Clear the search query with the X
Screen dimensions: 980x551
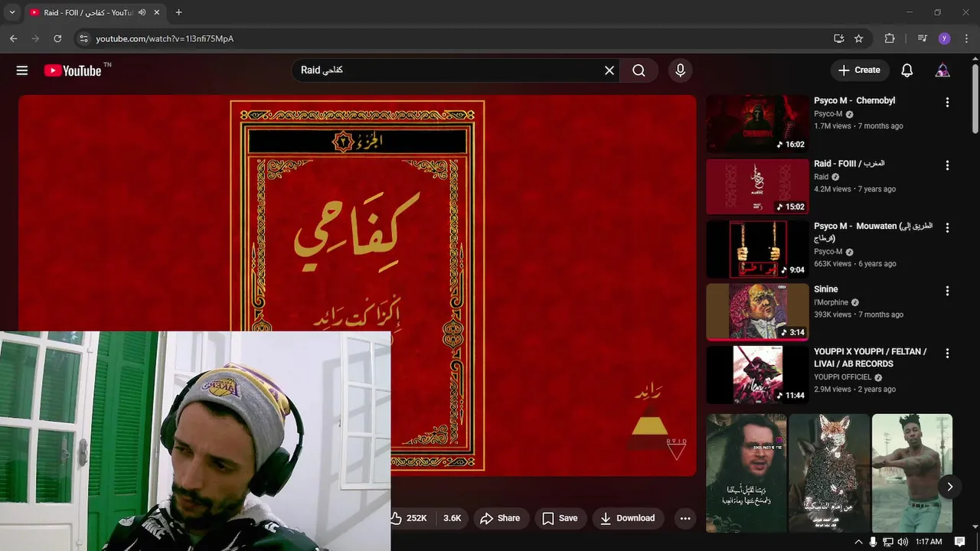(609, 70)
